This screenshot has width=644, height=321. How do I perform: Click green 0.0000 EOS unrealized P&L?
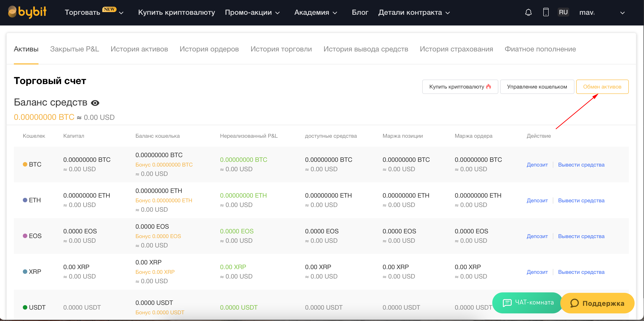point(237,231)
